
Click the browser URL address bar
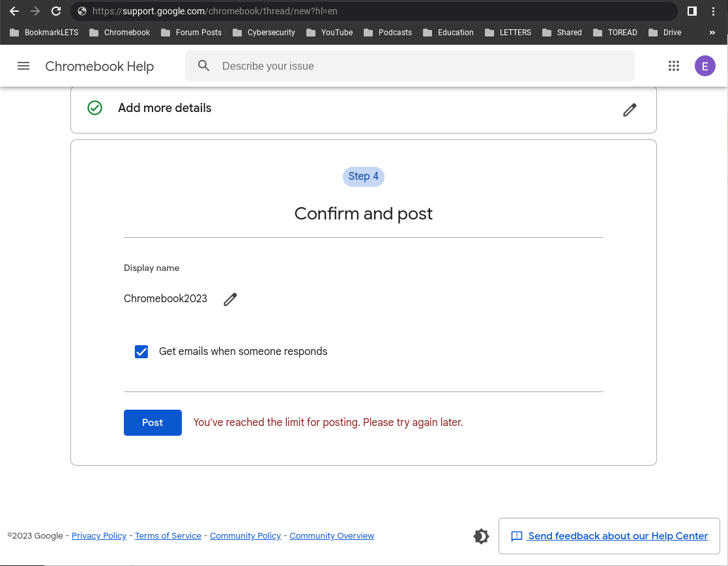tap(373, 11)
